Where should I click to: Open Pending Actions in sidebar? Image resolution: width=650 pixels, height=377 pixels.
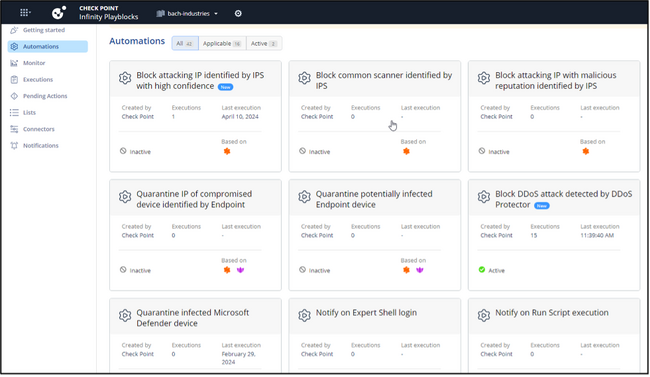[x=45, y=96]
